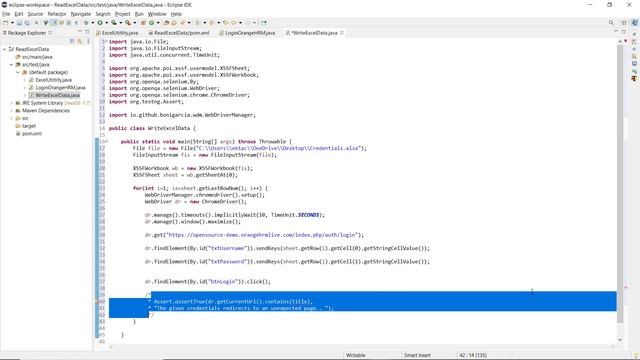Open the Coverage dropdown arrow
This screenshot has height=360, width=640.
point(120,23)
